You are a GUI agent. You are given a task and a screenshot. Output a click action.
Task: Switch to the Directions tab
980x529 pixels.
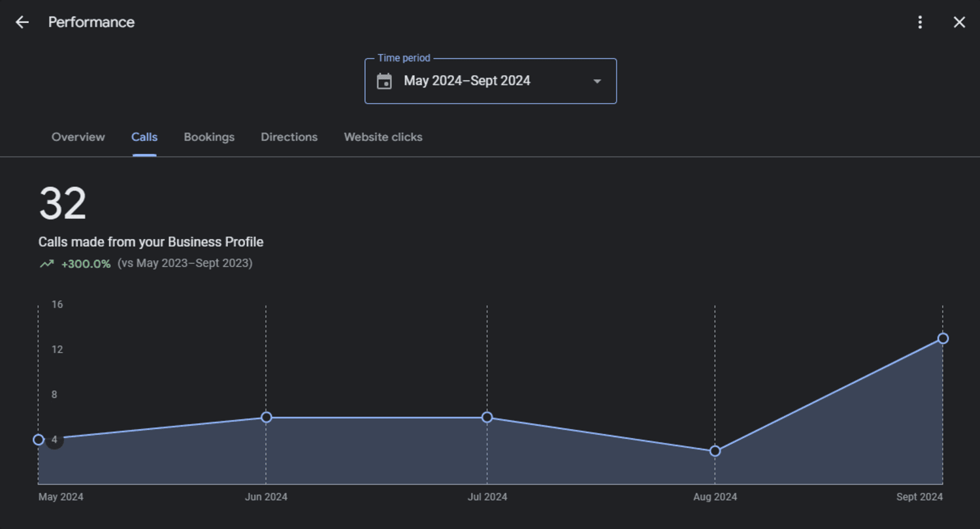point(289,137)
